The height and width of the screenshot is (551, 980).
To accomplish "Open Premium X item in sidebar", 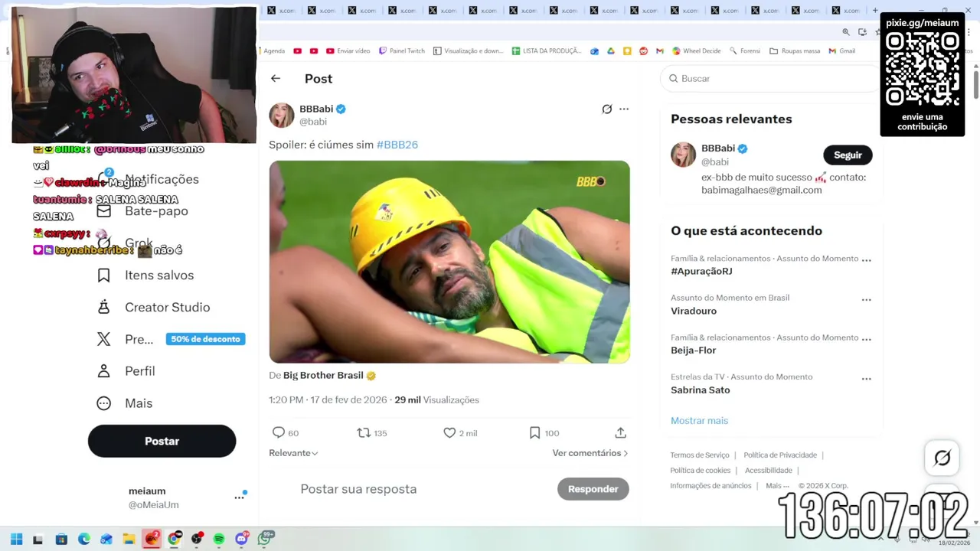I will pos(126,339).
